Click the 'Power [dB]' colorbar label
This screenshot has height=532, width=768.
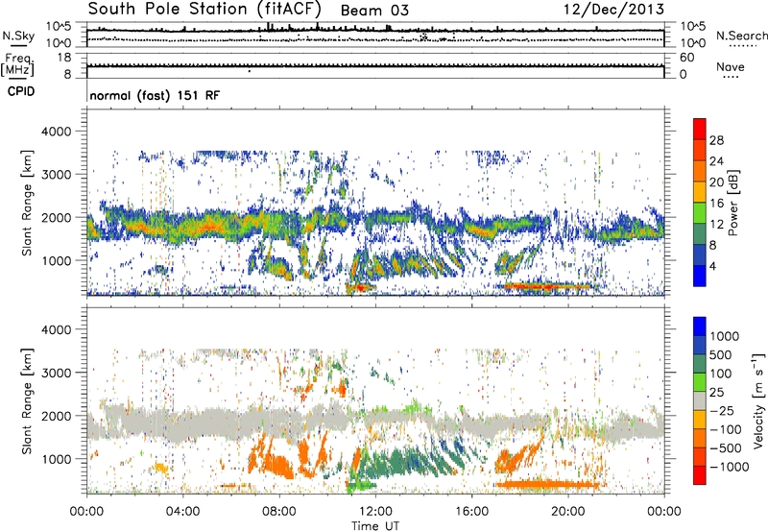tap(732, 203)
